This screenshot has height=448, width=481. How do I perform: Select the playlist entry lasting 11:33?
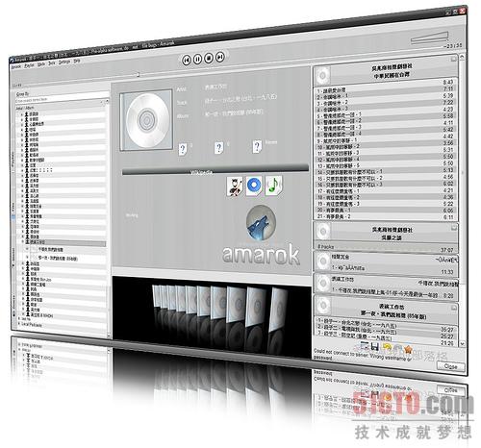(387, 264)
